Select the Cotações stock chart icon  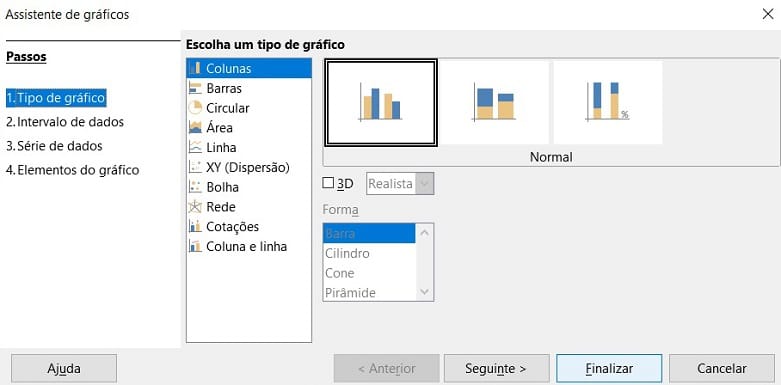click(x=195, y=227)
